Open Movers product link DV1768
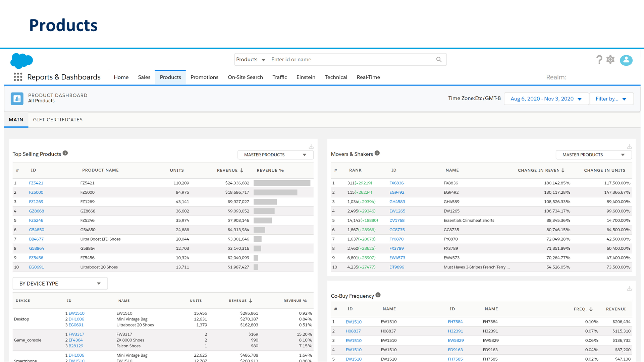644x362 pixels. point(397,221)
